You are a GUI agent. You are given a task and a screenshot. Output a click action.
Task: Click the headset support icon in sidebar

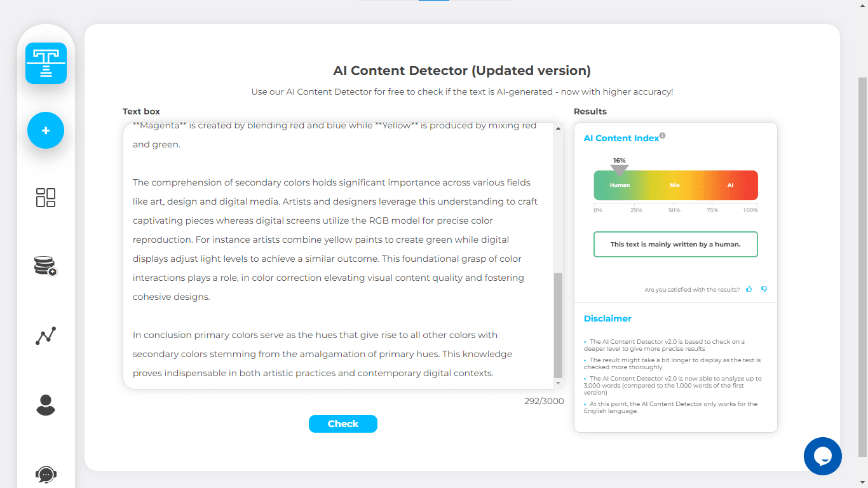pos(46,474)
